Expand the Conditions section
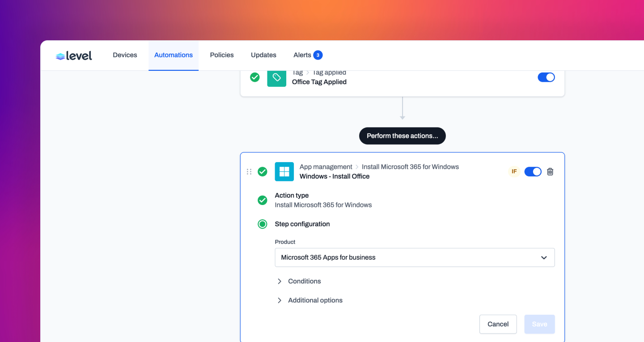 (299, 281)
